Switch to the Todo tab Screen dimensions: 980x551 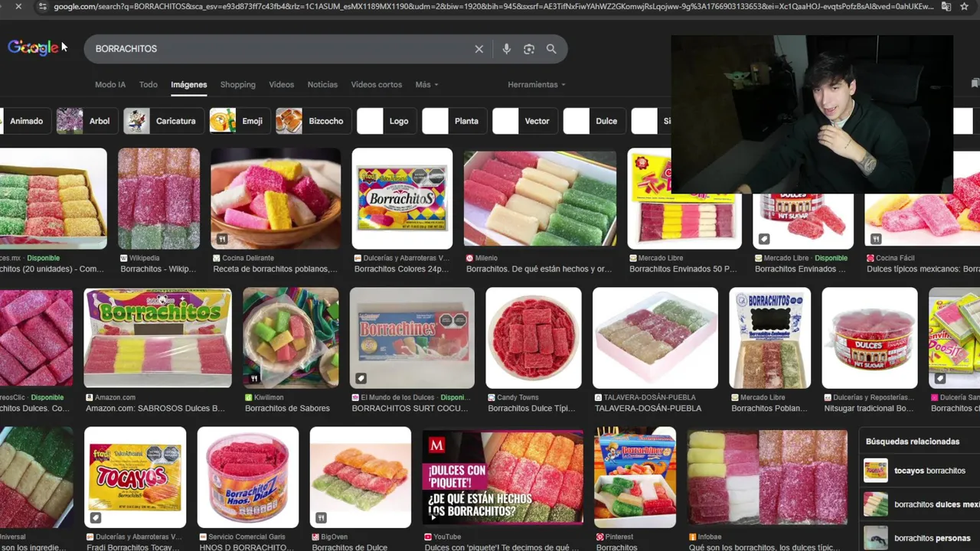(x=149, y=84)
